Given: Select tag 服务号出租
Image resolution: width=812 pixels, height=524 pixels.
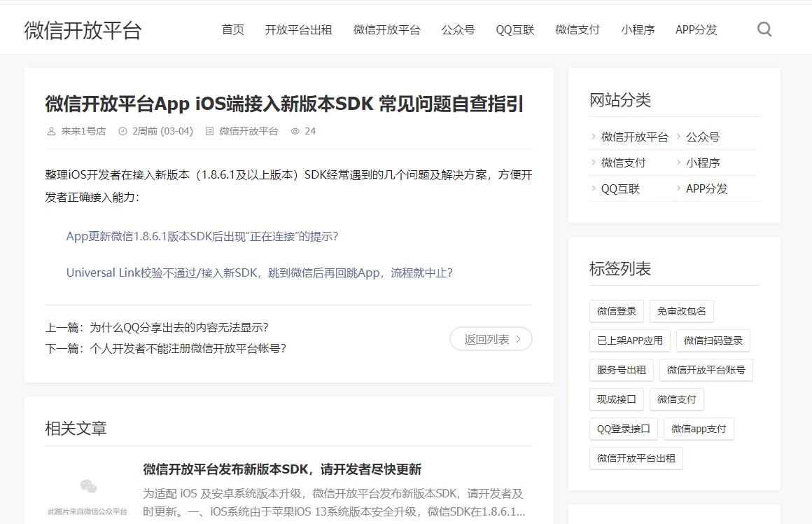Looking at the screenshot, I should click(x=622, y=370).
